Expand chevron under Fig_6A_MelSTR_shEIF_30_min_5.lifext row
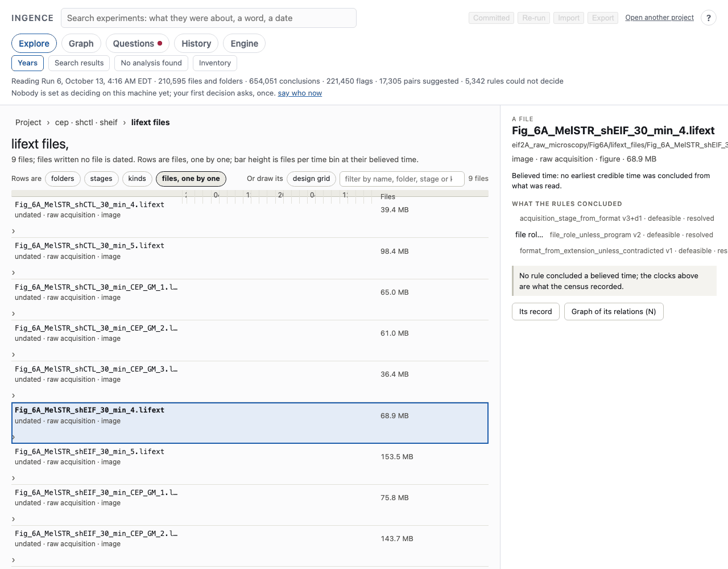Viewport: 728px width, 569px height. click(x=14, y=478)
